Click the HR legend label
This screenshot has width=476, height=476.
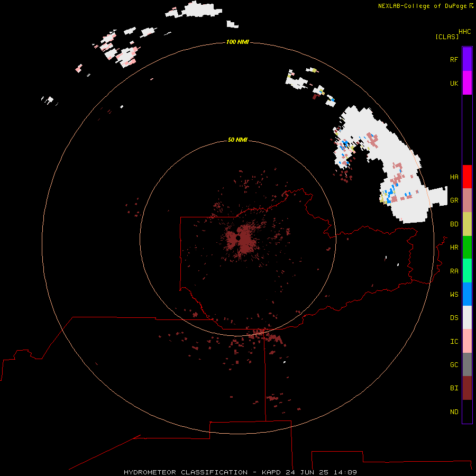pyautogui.click(x=454, y=248)
